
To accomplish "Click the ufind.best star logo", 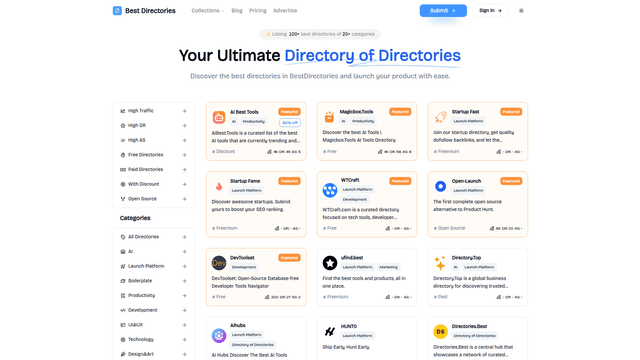I will coord(330,263).
